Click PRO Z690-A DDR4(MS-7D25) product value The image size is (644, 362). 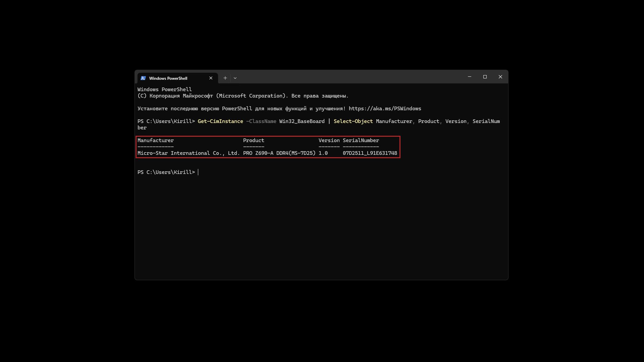(x=279, y=153)
